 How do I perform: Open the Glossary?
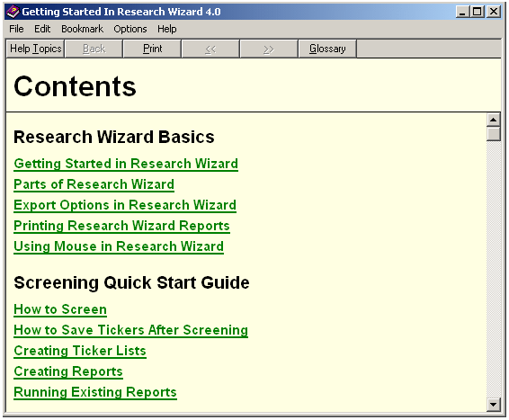click(x=327, y=49)
